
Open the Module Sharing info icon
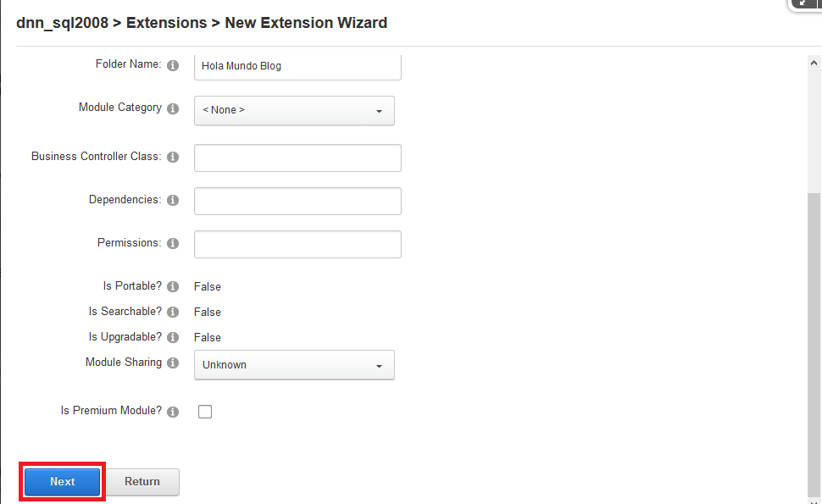pyautogui.click(x=173, y=363)
